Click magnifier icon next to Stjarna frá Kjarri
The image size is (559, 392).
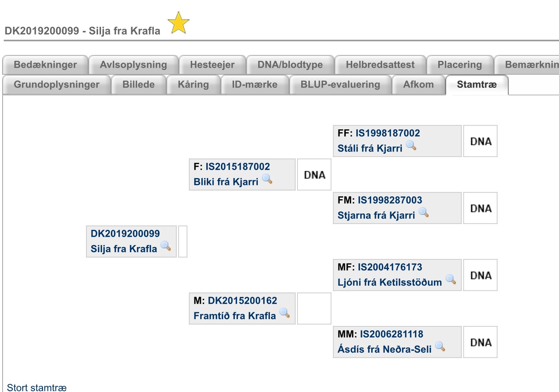(x=424, y=212)
